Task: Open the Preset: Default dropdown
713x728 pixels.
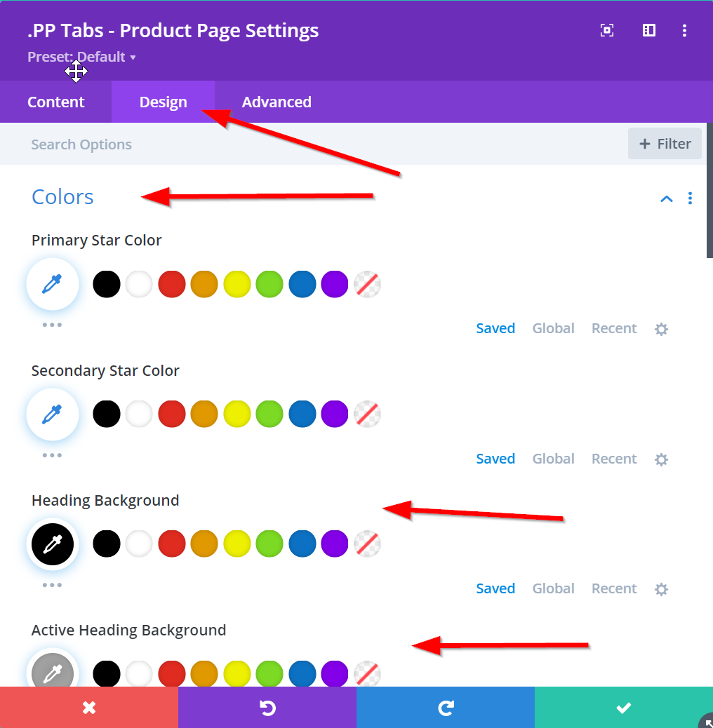Action: coord(81,57)
